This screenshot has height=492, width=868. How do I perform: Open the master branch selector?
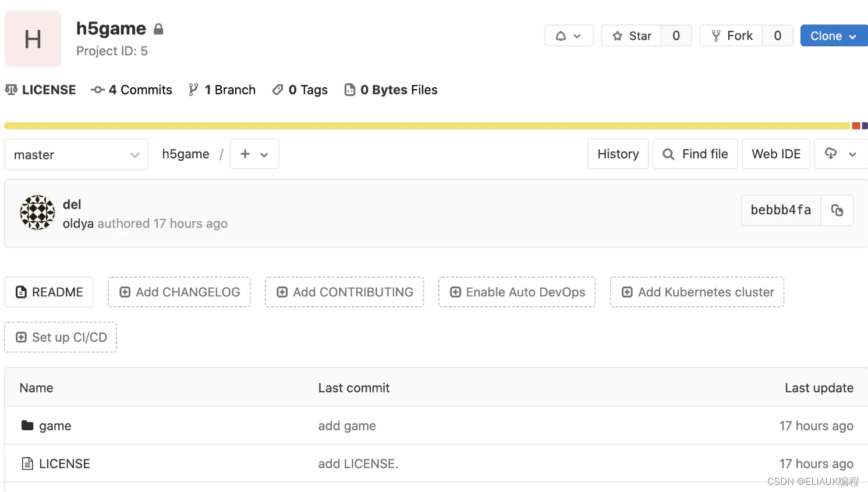[76, 155]
